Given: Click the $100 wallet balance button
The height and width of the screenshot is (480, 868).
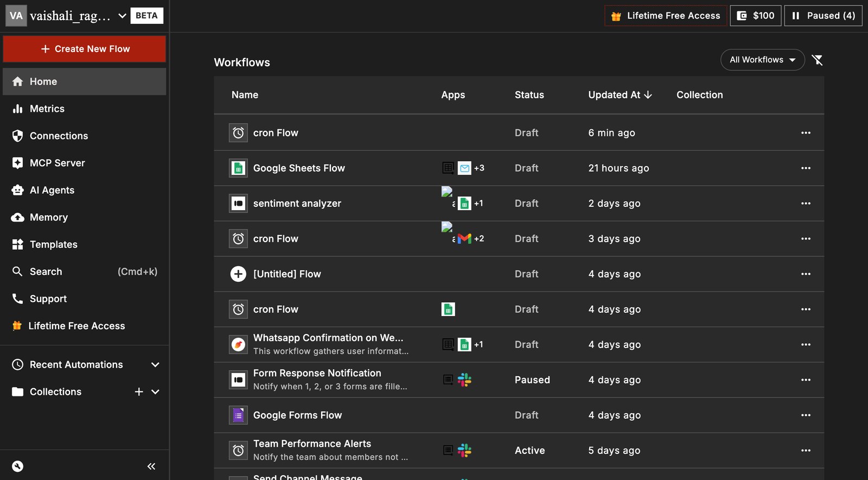Looking at the screenshot, I should click(756, 16).
